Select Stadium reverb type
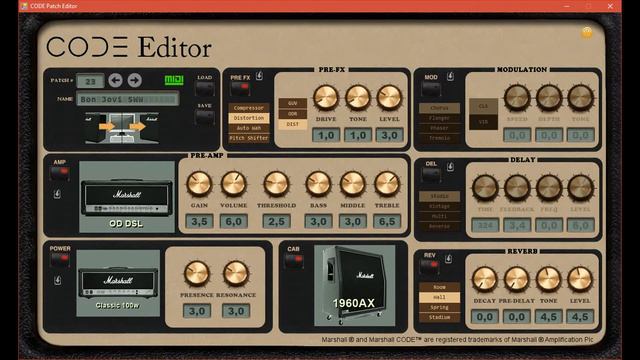Image resolution: width=640 pixels, height=360 pixels. (x=439, y=317)
